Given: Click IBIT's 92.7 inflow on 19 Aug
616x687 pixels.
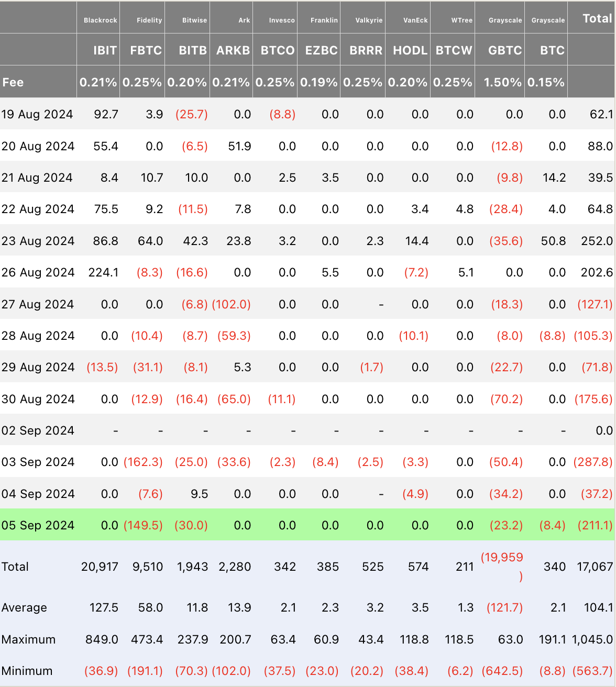Looking at the screenshot, I should tap(106, 114).
